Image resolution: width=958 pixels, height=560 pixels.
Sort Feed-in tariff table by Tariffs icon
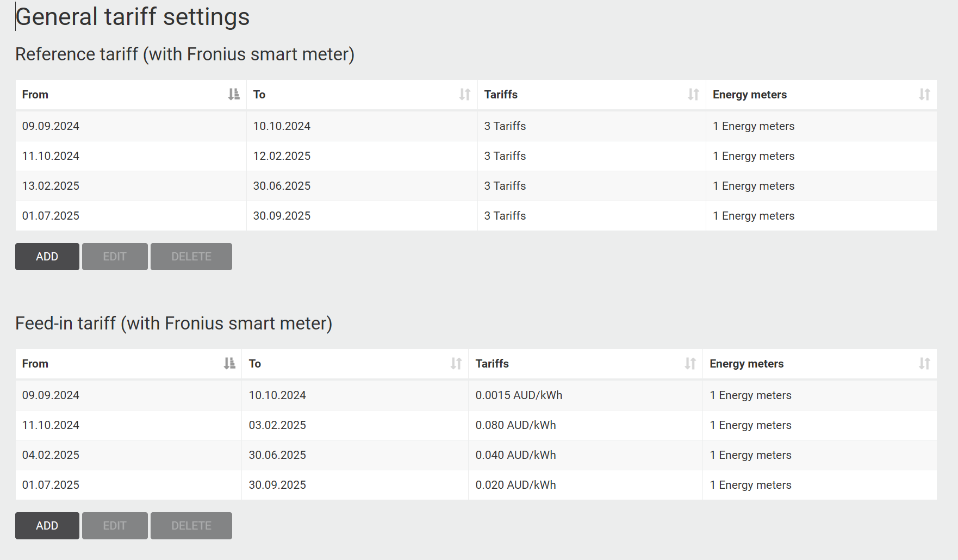tap(690, 364)
